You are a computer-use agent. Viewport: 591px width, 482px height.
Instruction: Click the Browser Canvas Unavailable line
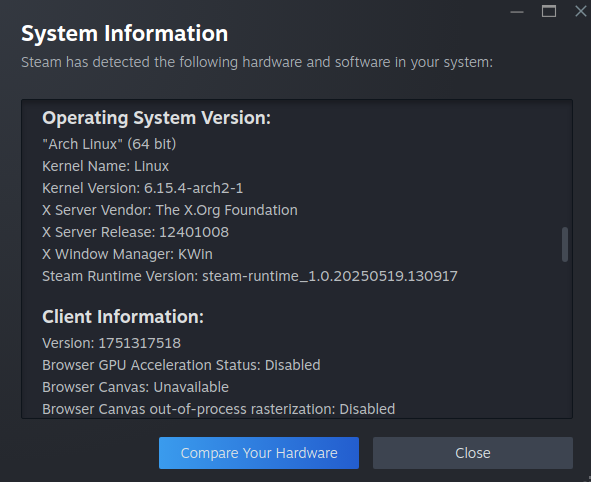coord(135,387)
